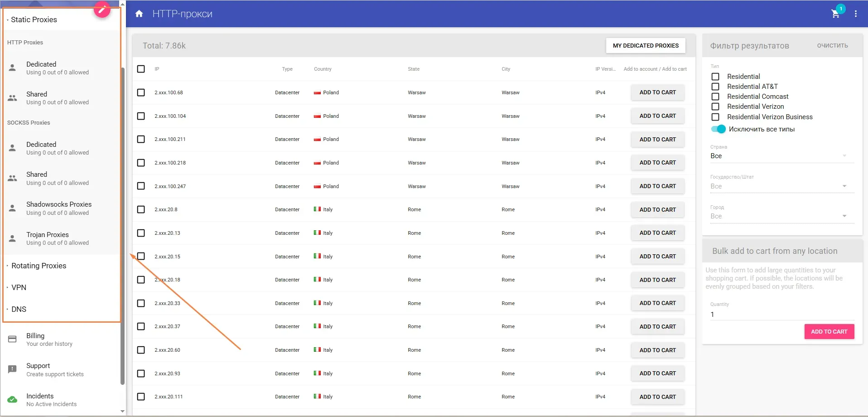Select the Dedicated HTTP Proxies person icon

[x=12, y=68]
